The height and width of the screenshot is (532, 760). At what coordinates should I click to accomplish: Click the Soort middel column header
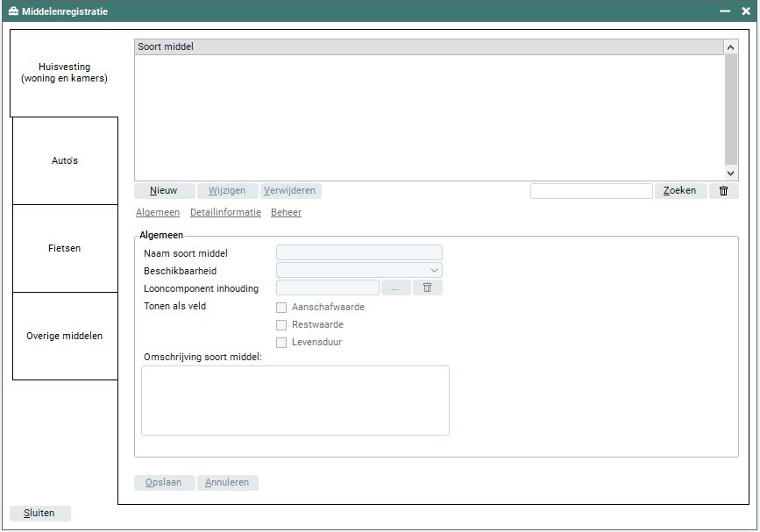(429, 47)
